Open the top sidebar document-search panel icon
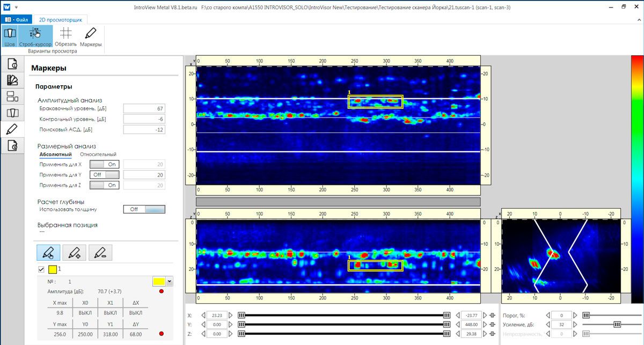This screenshot has height=345, width=644. 12,64
